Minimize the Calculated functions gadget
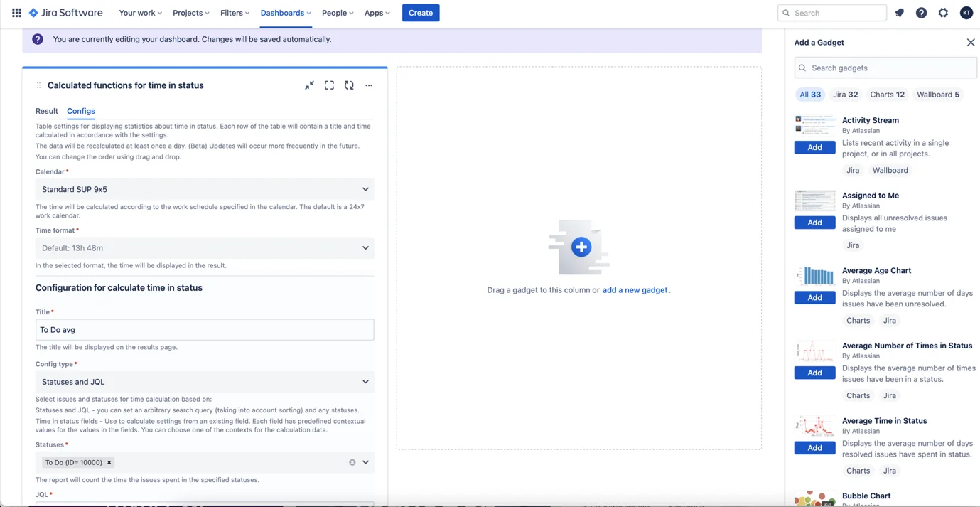The height and width of the screenshot is (507, 980). [x=309, y=85]
